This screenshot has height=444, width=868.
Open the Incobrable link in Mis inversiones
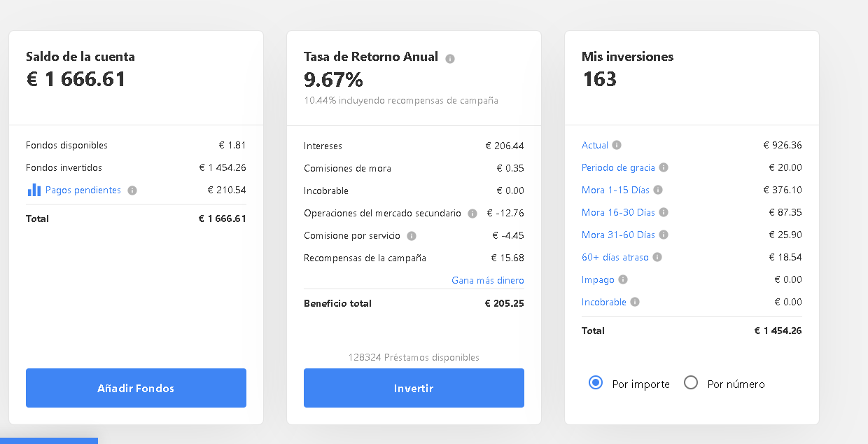tap(604, 302)
